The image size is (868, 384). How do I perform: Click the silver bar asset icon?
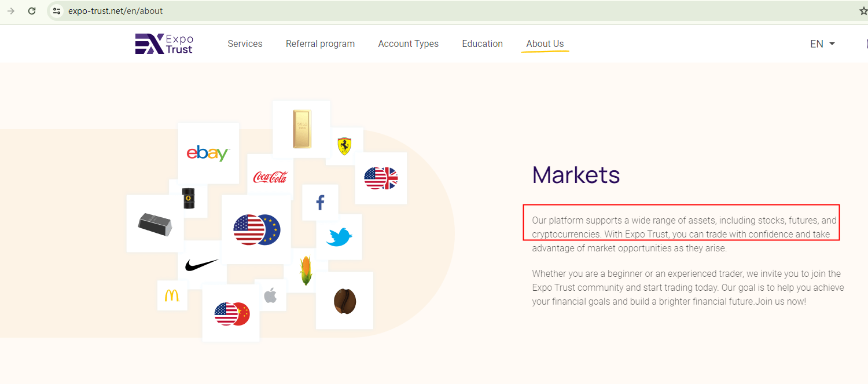(x=155, y=224)
